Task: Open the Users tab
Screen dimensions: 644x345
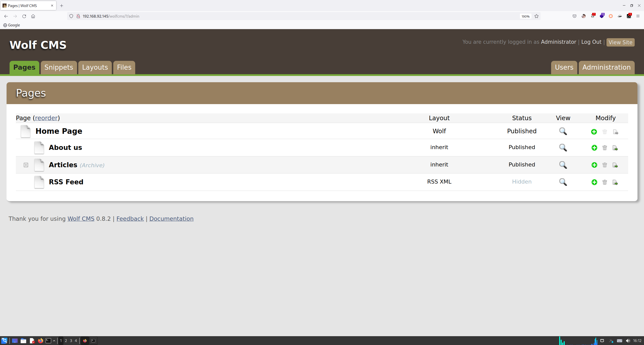Action: 564,67
